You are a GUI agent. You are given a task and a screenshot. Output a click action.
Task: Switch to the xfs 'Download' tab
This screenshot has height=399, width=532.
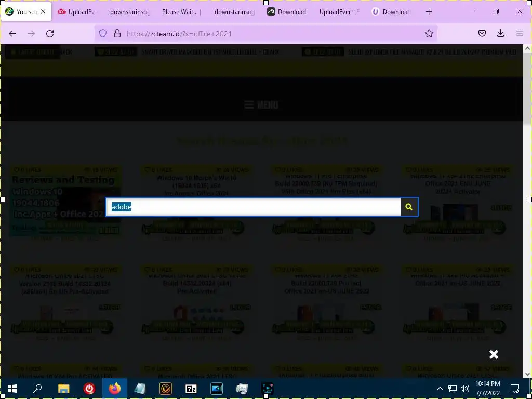[287, 12]
